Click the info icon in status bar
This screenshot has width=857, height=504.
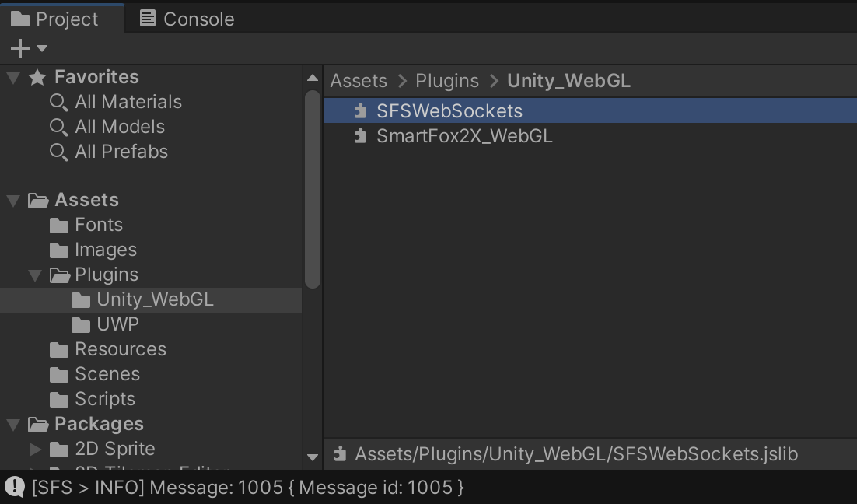[x=15, y=488]
